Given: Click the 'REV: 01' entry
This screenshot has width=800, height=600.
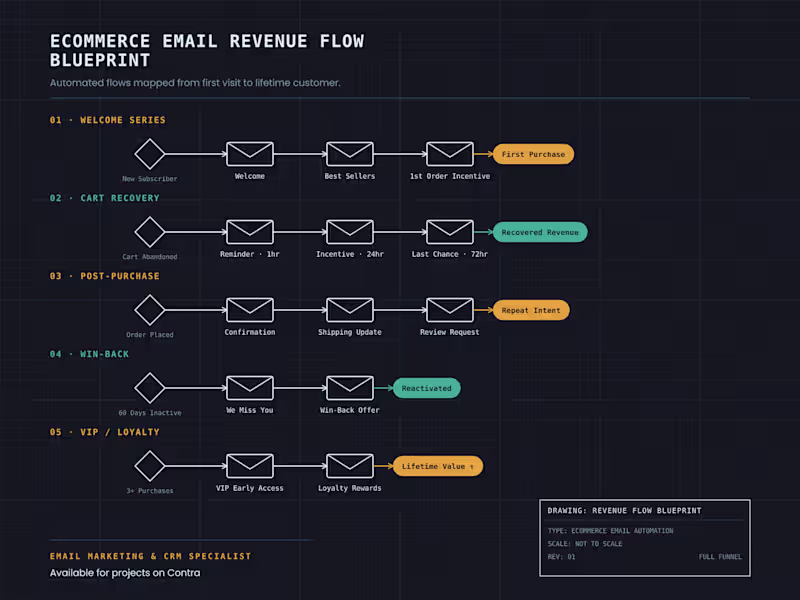Looking at the screenshot, I should coord(561,557).
